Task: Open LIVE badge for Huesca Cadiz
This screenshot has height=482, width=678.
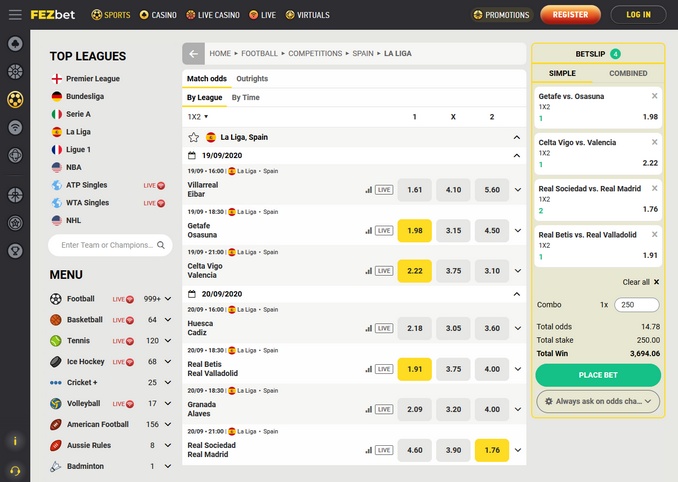Action: [384, 329]
